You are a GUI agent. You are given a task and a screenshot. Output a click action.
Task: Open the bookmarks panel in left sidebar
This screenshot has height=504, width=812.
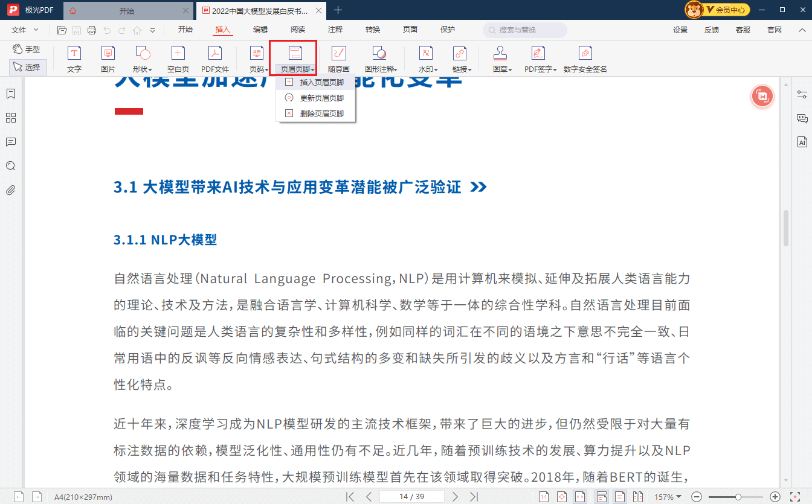click(10, 94)
